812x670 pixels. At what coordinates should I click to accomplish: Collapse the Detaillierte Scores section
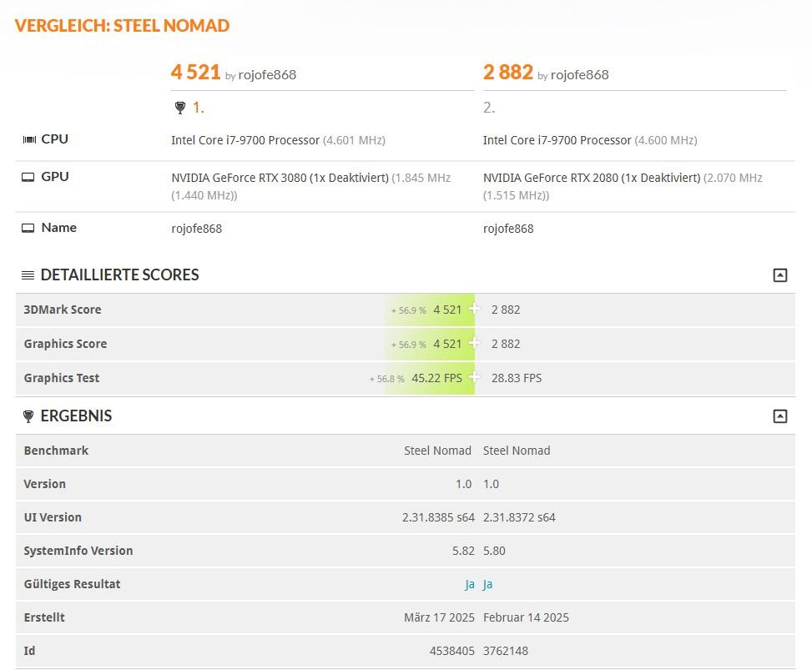tap(780, 275)
